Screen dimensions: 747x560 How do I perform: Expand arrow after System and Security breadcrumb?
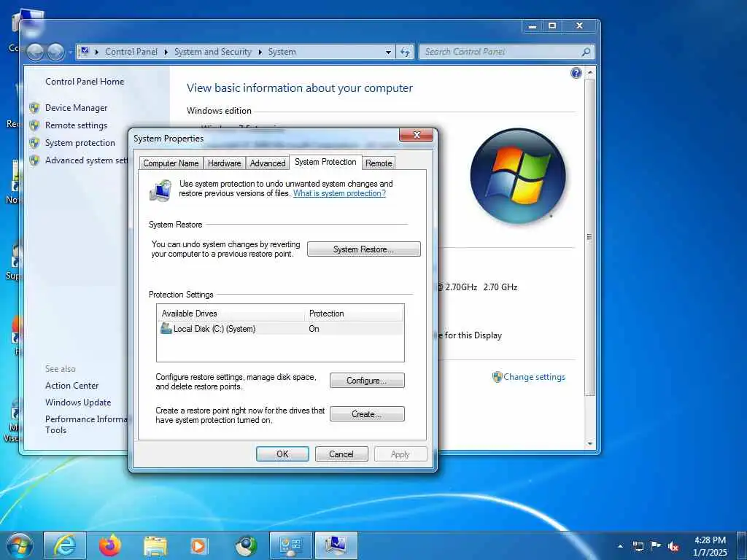point(260,52)
